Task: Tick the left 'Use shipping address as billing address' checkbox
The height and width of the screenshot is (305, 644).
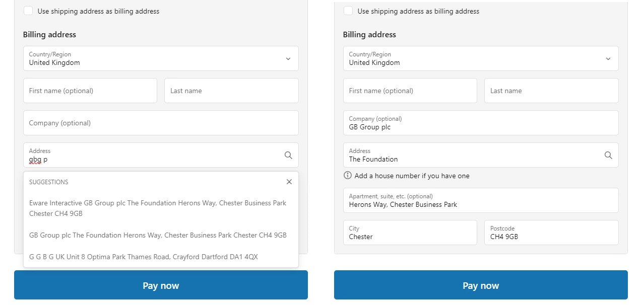Action: 28,11
